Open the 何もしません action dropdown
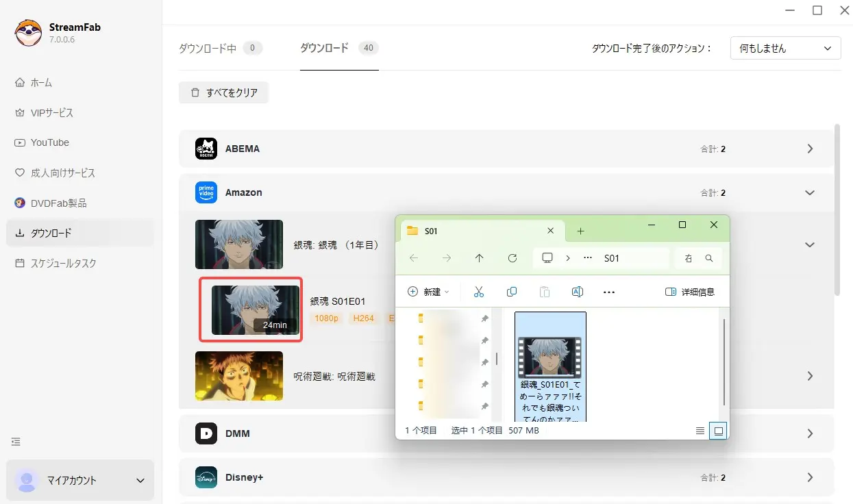Image resolution: width=853 pixels, height=504 pixels. click(786, 49)
